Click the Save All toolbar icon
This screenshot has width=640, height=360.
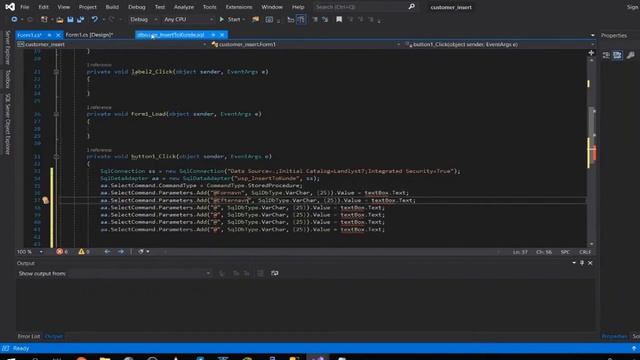tap(80, 19)
